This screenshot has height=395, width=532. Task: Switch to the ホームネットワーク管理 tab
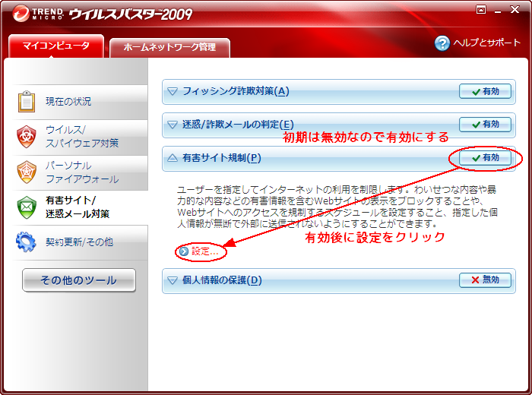(169, 47)
